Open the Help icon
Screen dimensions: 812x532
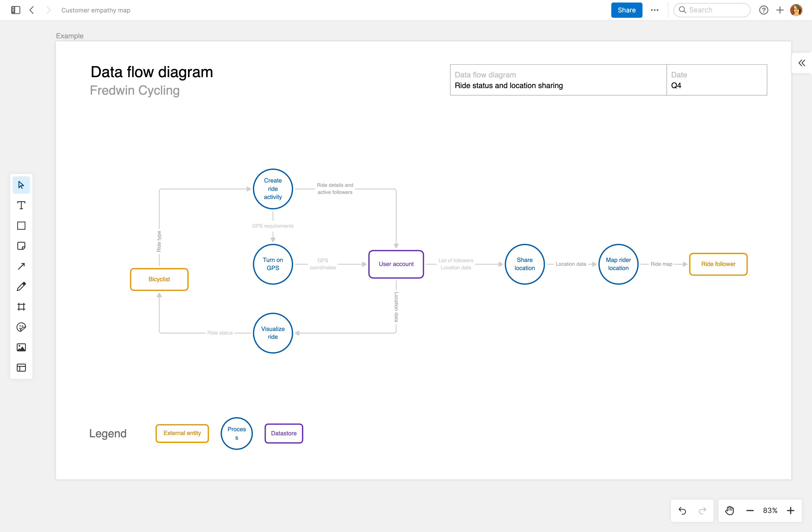click(764, 10)
